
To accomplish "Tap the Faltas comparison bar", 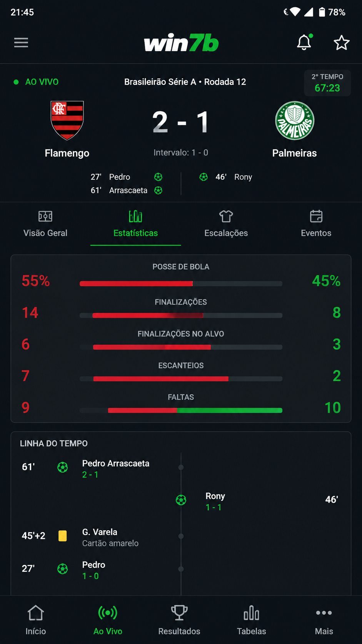I will coord(181,411).
